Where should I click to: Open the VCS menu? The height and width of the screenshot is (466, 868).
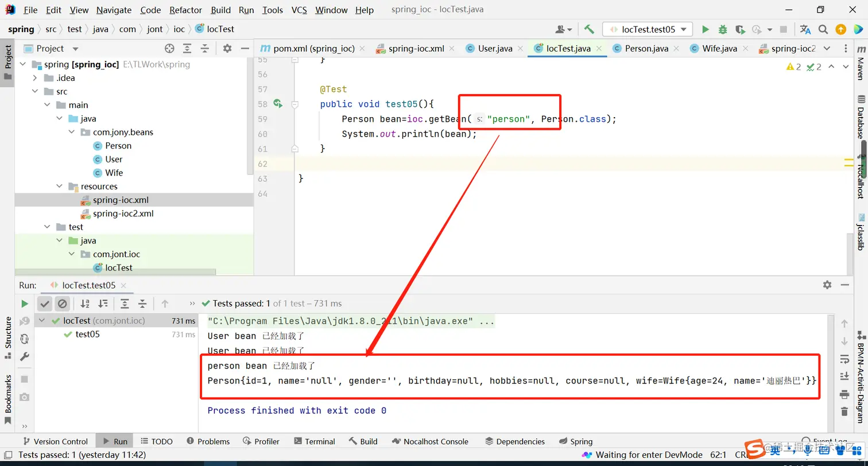click(299, 10)
